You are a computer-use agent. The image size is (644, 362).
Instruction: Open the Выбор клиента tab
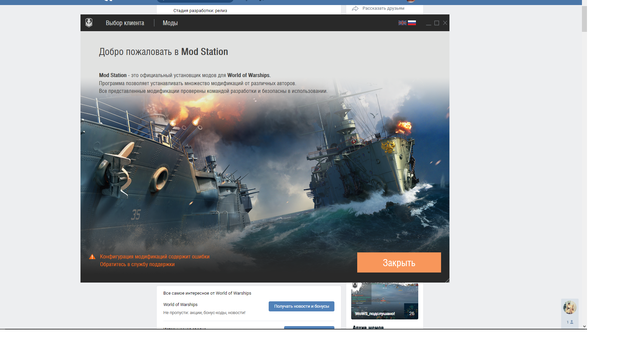(125, 23)
